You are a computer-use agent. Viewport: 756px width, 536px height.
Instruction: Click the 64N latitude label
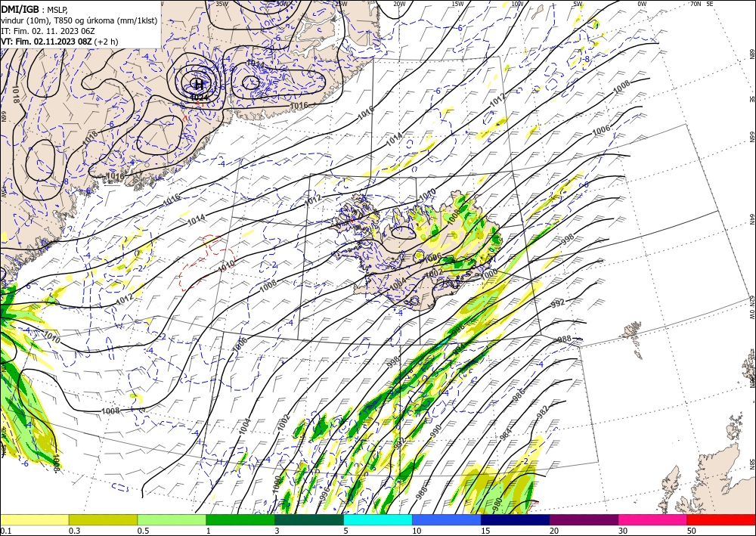click(x=751, y=219)
